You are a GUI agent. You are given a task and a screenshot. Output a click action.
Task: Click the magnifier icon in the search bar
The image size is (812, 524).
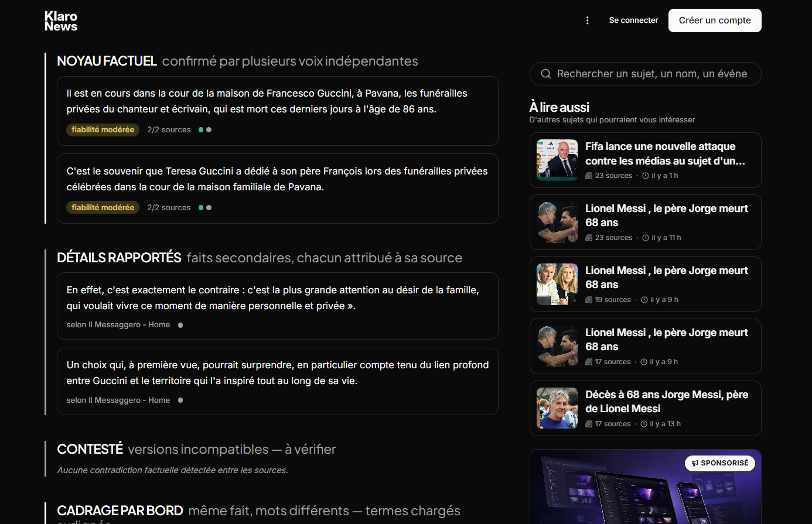pyautogui.click(x=546, y=74)
